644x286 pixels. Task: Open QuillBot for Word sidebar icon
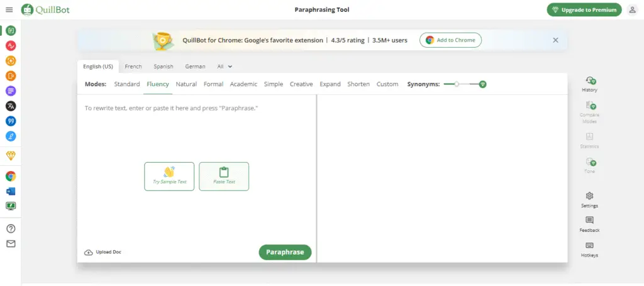[11, 191]
